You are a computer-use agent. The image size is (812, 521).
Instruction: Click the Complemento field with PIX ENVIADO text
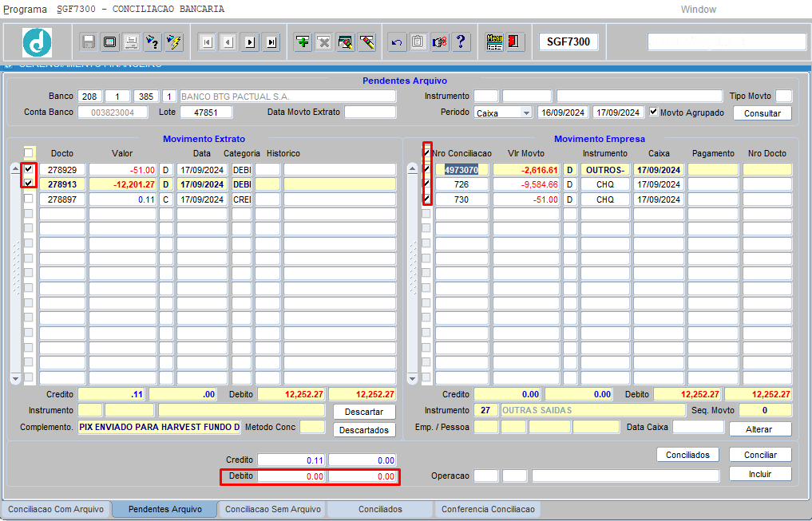(160, 428)
